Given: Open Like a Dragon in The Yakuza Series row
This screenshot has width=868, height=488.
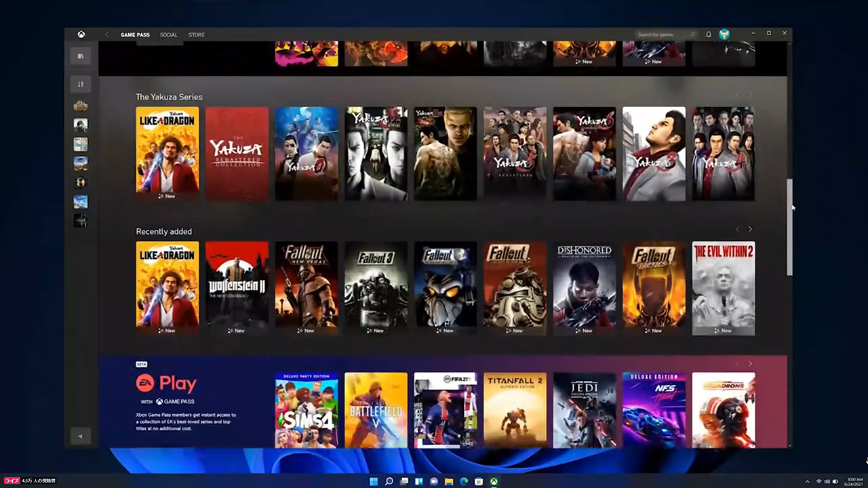Looking at the screenshot, I should [x=167, y=153].
